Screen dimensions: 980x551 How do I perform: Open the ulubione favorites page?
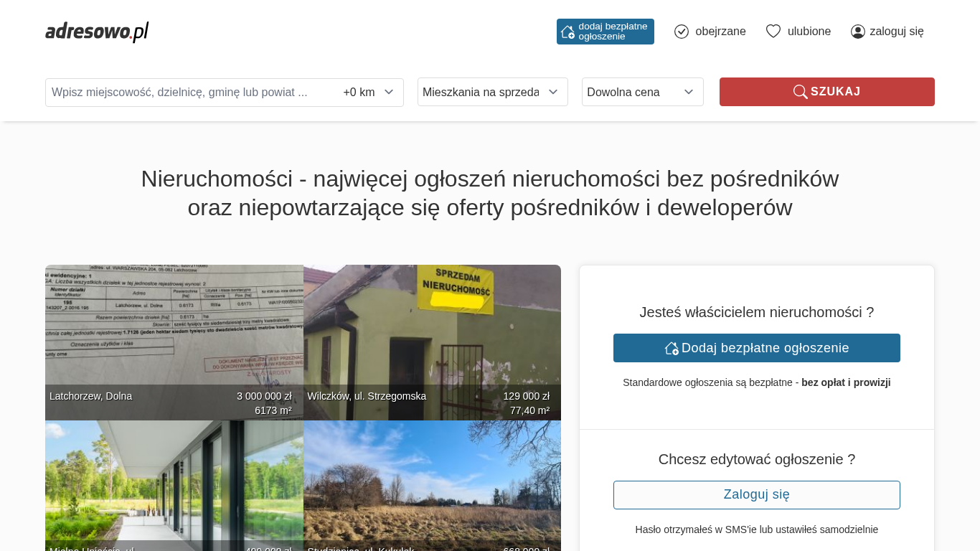[809, 32]
